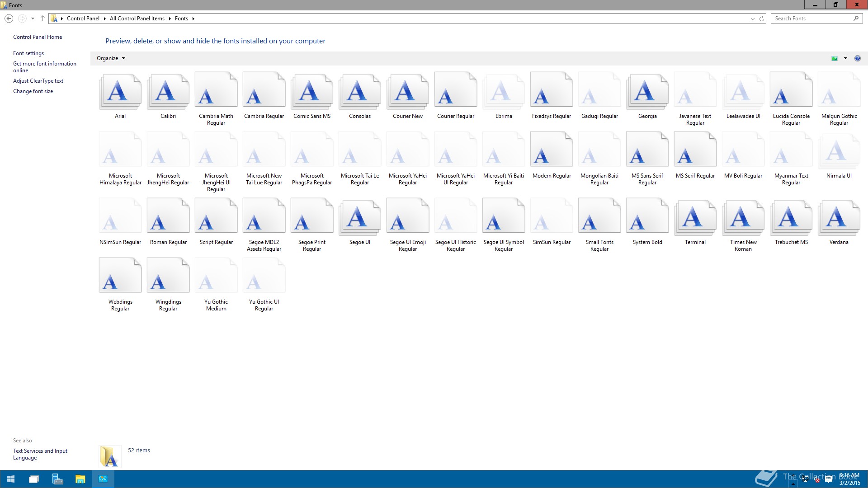Open Server Manager from the taskbar
The height and width of the screenshot is (488, 868).
(x=57, y=479)
